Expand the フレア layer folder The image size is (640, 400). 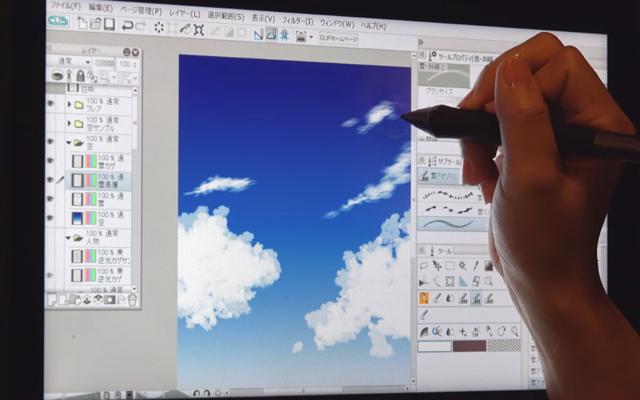[x=68, y=104]
